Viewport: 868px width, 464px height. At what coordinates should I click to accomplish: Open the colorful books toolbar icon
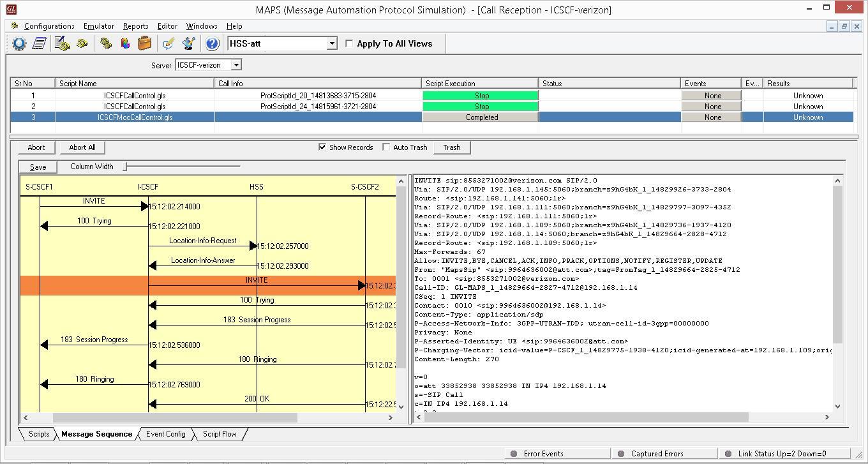(125, 43)
